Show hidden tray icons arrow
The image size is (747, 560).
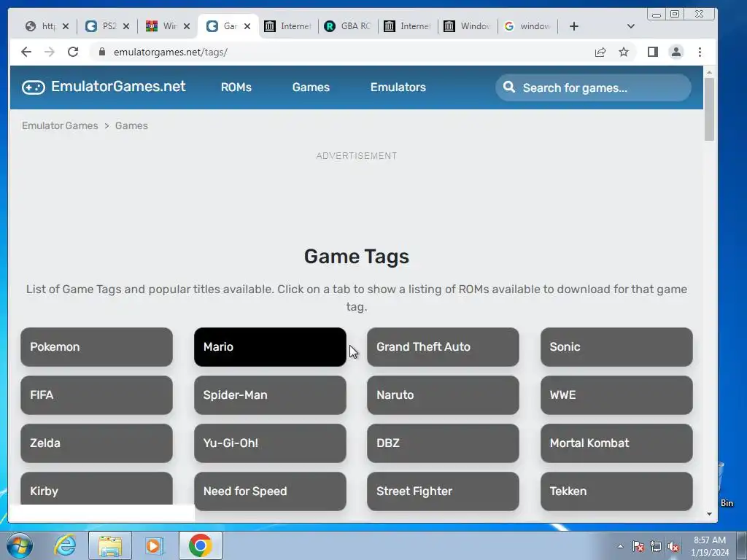(x=620, y=546)
